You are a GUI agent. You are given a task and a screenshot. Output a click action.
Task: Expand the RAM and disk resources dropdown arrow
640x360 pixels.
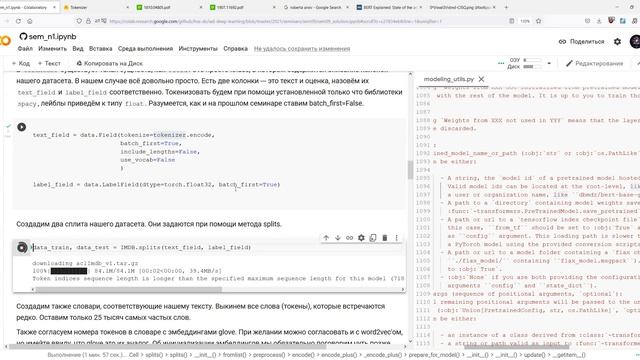coord(549,63)
